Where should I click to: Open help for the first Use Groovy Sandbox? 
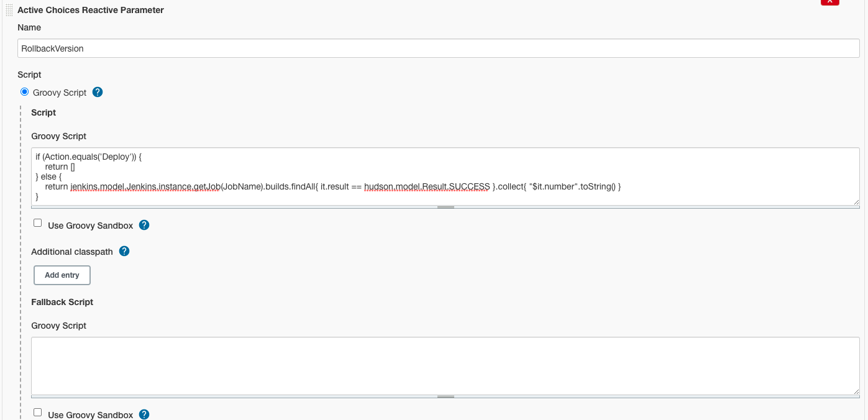pyautogui.click(x=144, y=225)
